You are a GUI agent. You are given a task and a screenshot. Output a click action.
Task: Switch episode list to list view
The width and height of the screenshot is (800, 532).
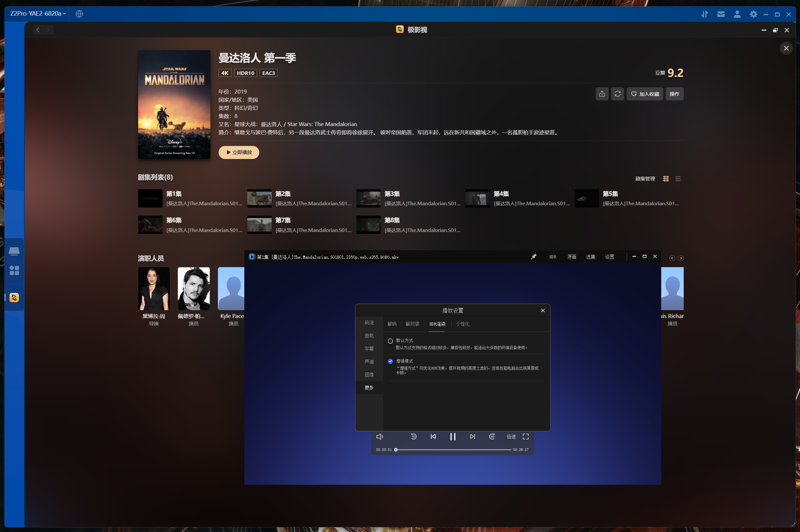(678, 179)
